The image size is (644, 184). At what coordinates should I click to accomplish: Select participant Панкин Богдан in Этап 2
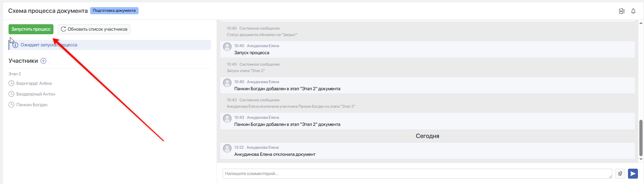[x=32, y=105]
